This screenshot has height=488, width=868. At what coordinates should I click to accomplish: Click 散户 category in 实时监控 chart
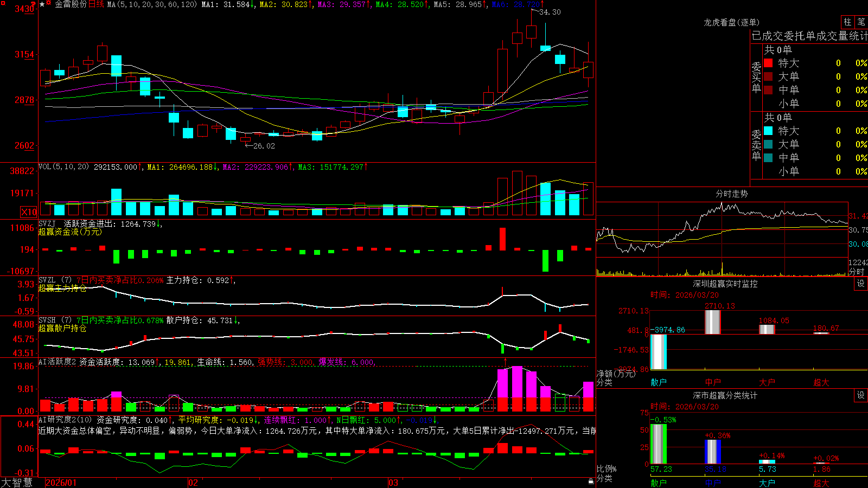pyautogui.click(x=659, y=382)
